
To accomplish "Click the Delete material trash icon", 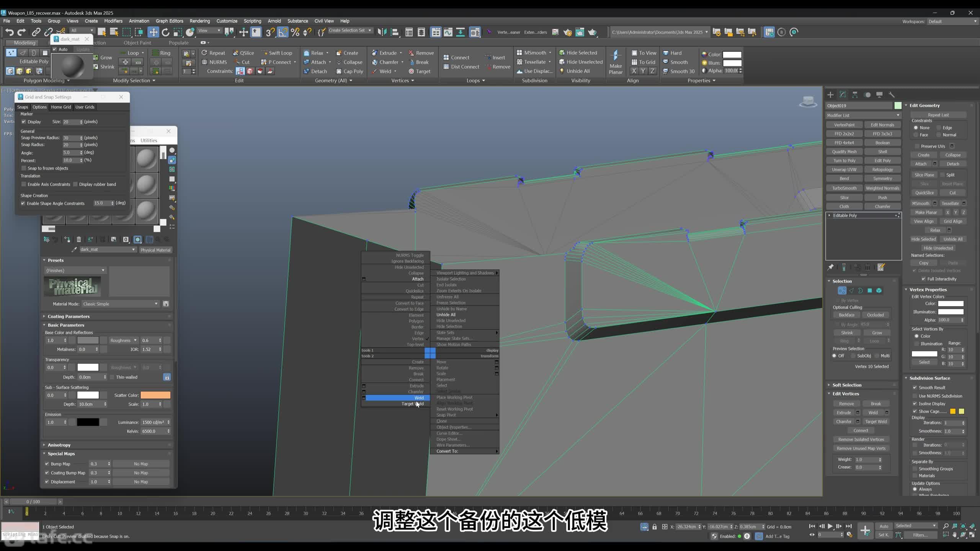I will point(79,240).
